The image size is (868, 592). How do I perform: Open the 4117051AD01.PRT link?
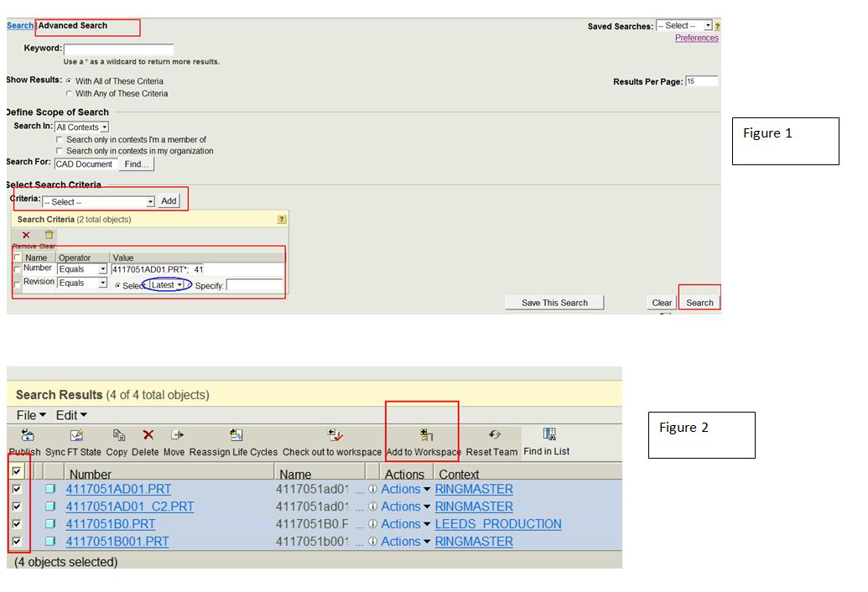tap(118, 489)
